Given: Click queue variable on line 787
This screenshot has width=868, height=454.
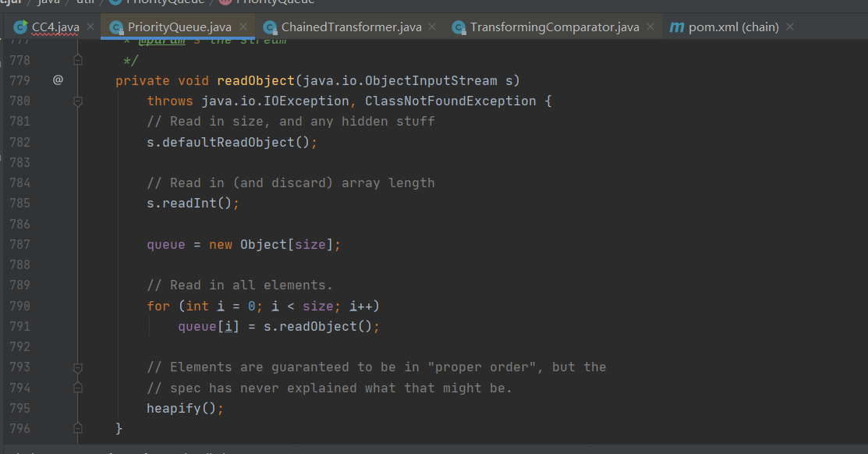Looking at the screenshot, I should coord(166,245).
